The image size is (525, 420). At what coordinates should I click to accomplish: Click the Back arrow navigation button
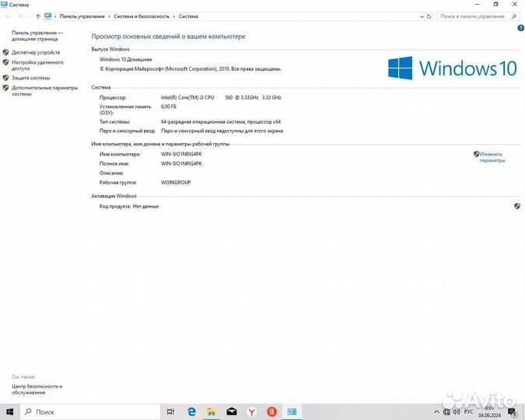tap(8, 16)
